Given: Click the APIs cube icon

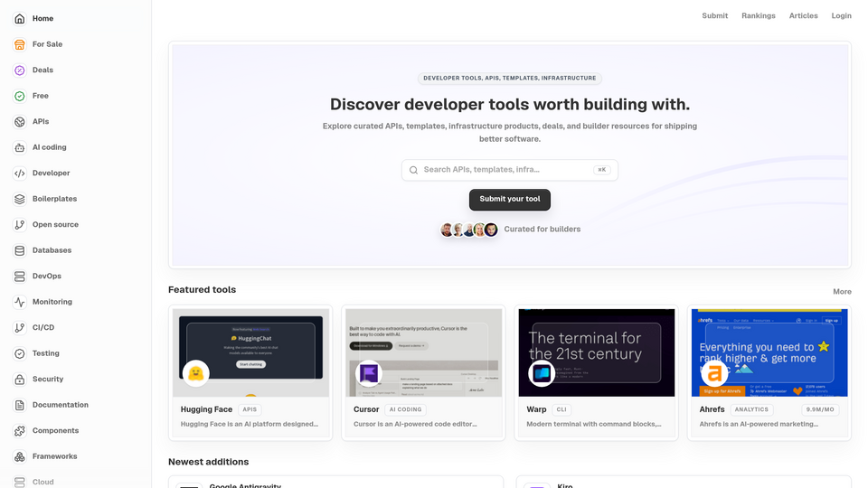Looking at the screenshot, I should click(x=19, y=122).
